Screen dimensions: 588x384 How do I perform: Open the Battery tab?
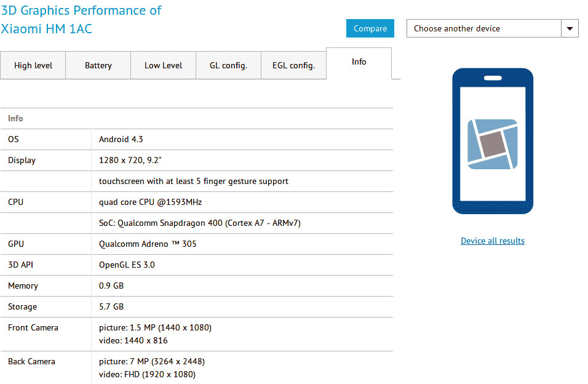[x=98, y=66]
